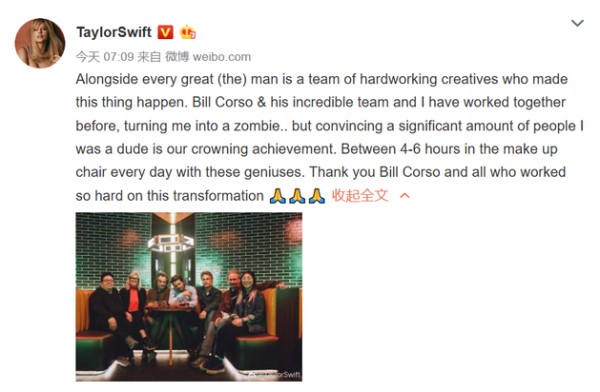Screen dimensions: 600x392
Task: Click the woman in red top in photo
Action: pos(134,302)
